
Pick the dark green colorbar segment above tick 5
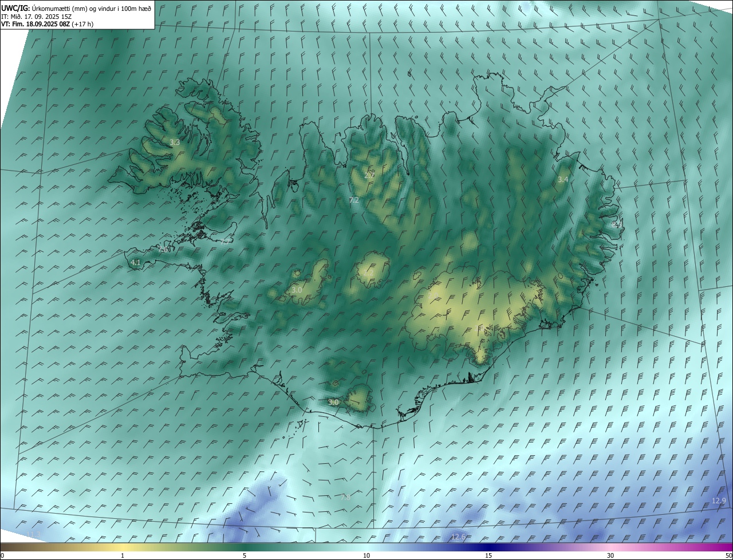[245, 547]
